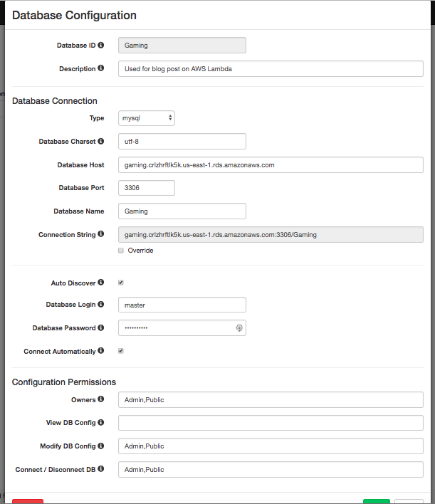The width and height of the screenshot is (435, 504).
Task: Click the info icon beside View DB Config
Action: pyautogui.click(x=100, y=422)
